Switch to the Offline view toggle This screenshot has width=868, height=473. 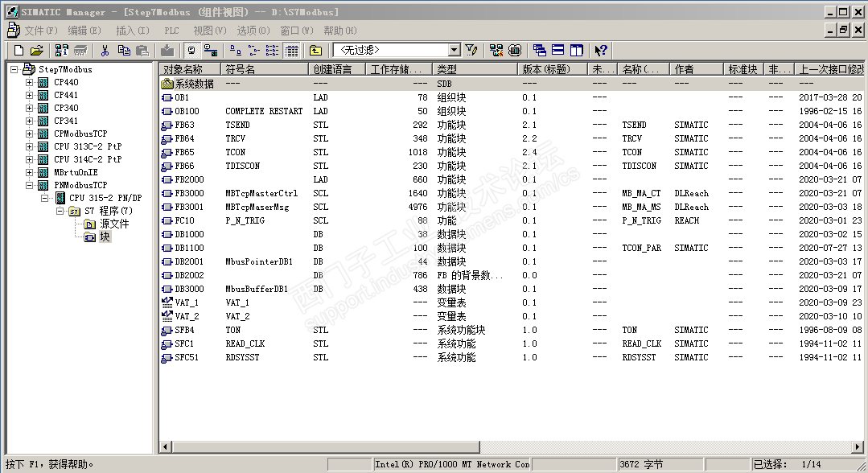(x=191, y=51)
